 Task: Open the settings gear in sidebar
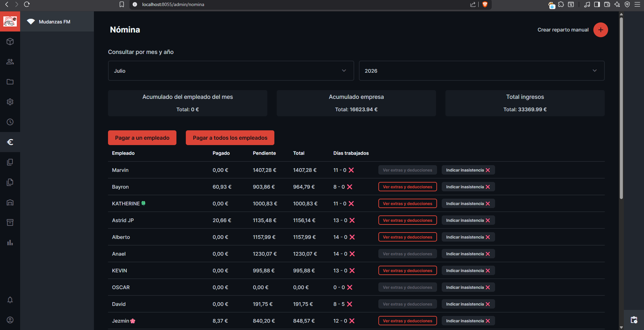click(10, 102)
